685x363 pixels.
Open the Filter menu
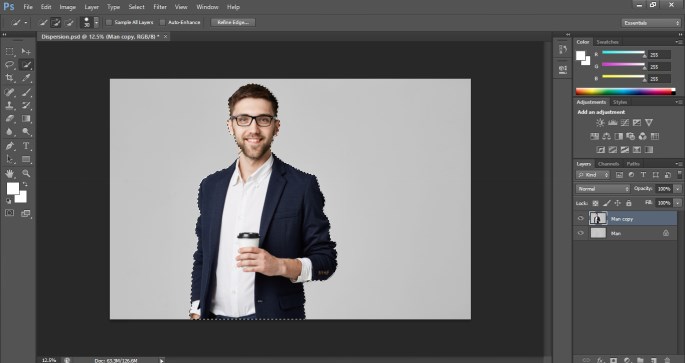[x=160, y=7]
